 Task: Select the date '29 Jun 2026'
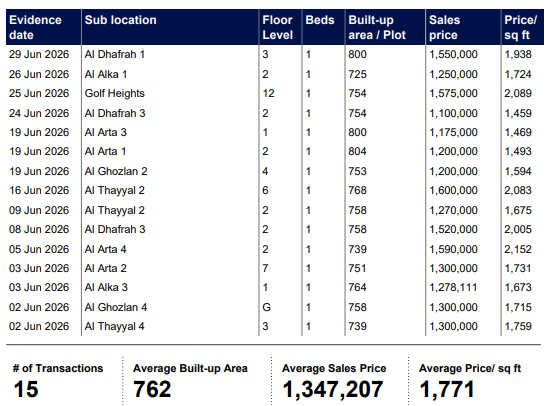39,54
